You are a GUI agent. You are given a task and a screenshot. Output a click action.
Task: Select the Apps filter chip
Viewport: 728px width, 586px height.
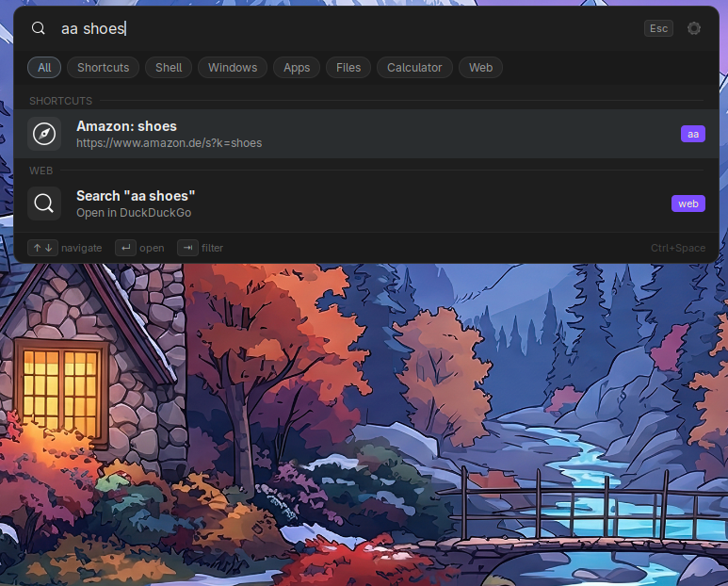point(297,67)
